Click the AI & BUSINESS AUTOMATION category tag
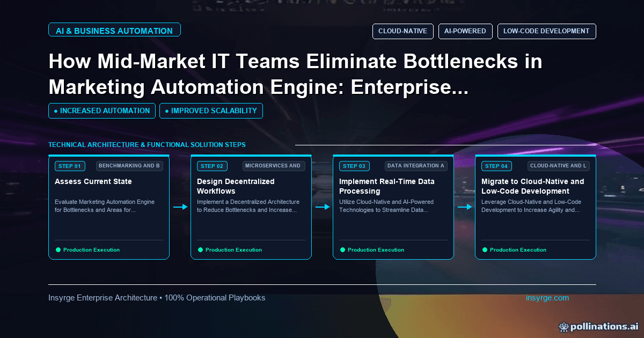The width and height of the screenshot is (644, 338). point(114,31)
